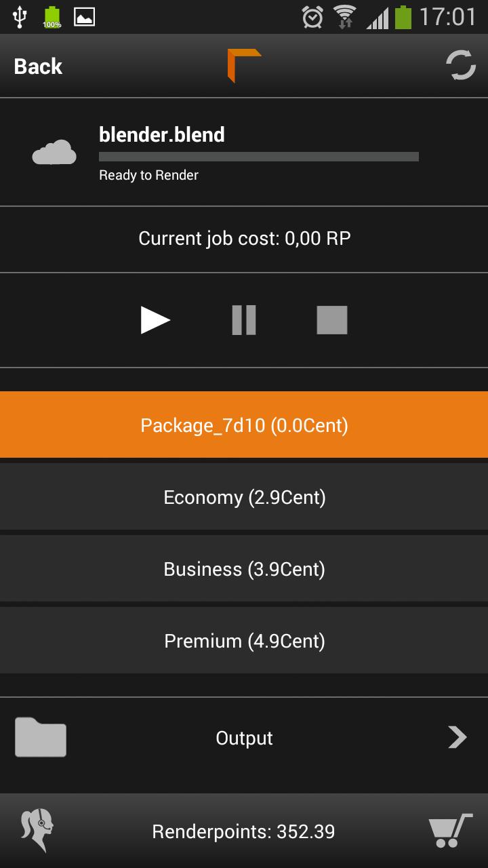Tap the refresh icon in header
Screen dimensions: 488x868
coord(461,66)
